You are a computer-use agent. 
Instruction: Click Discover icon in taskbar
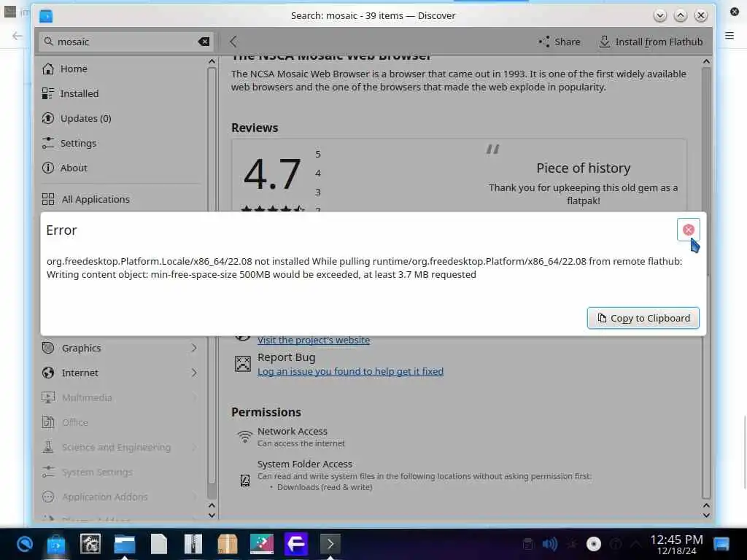(55, 544)
